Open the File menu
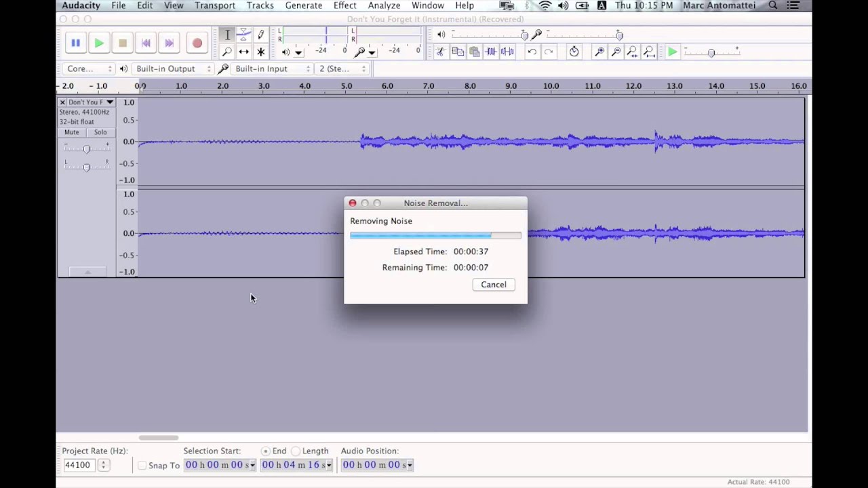 118,5
